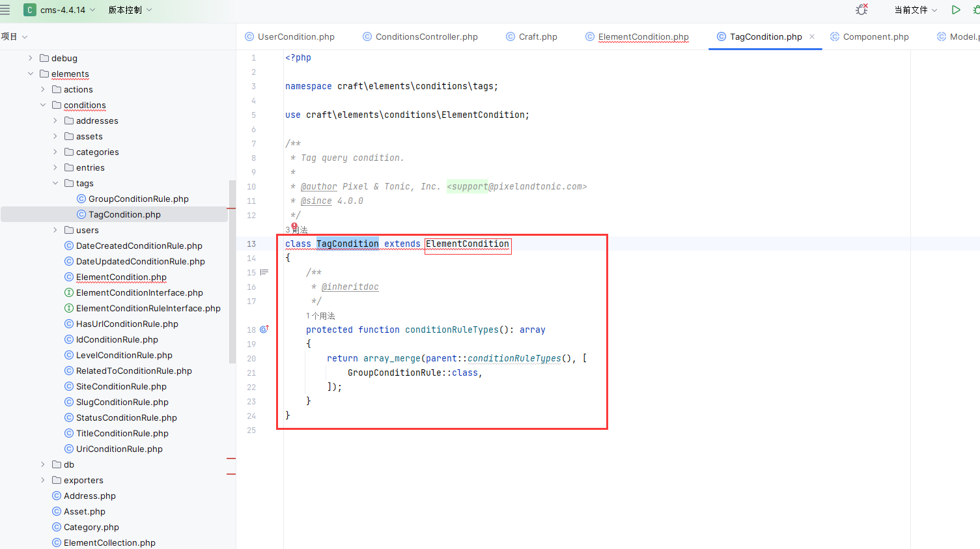The image size is (980, 549).
Task: Click line number 20 in the gutter
Action: pos(251,359)
